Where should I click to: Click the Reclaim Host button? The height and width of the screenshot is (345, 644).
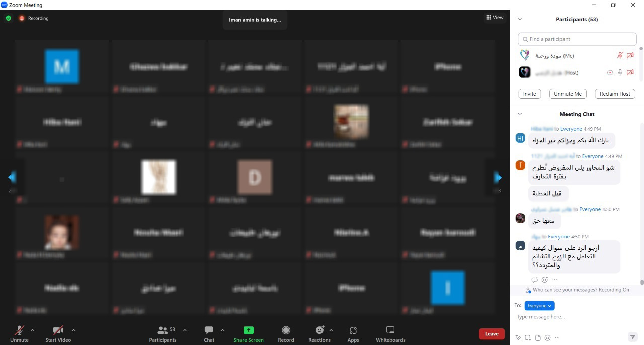pyautogui.click(x=615, y=94)
